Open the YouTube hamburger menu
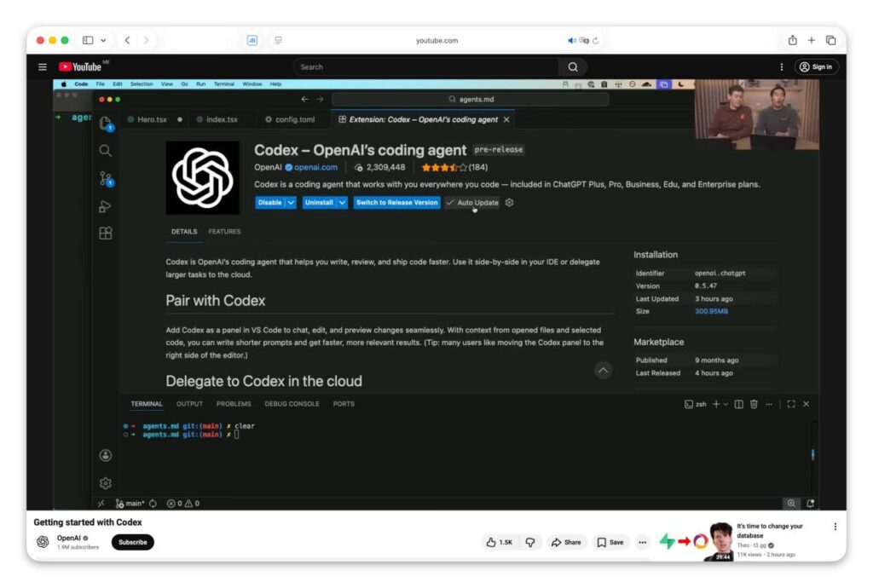873x588 pixels. click(42, 66)
